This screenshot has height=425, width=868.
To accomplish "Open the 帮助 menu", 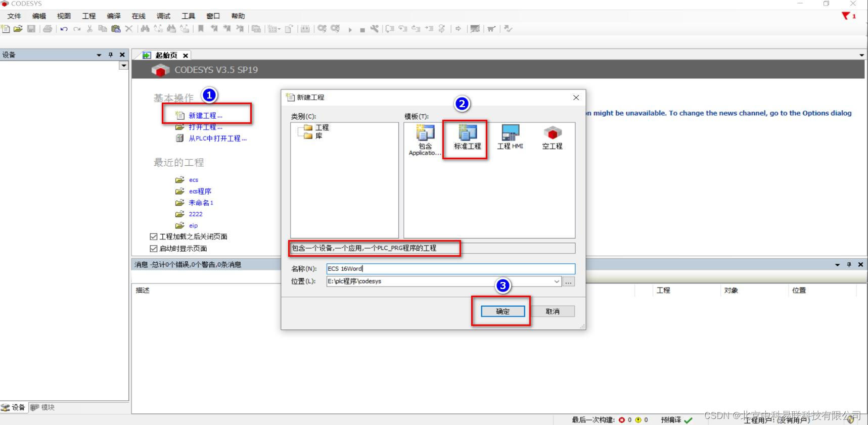I will pyautogui.click(x=238, y=16).
